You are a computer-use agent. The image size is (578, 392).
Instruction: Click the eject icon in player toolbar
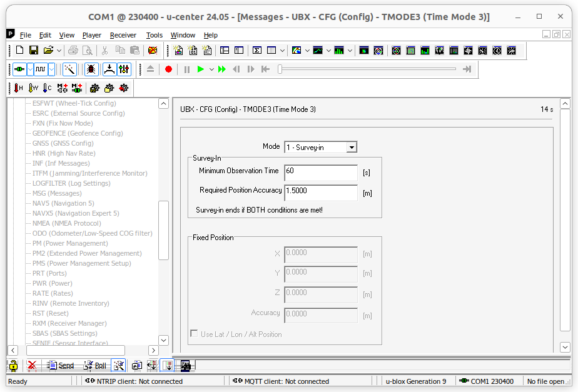point(150,69)
